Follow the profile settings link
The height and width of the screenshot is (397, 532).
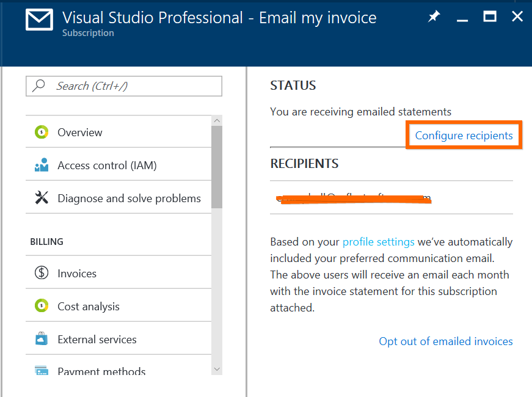pyautogui.click(x=378, y=242)
